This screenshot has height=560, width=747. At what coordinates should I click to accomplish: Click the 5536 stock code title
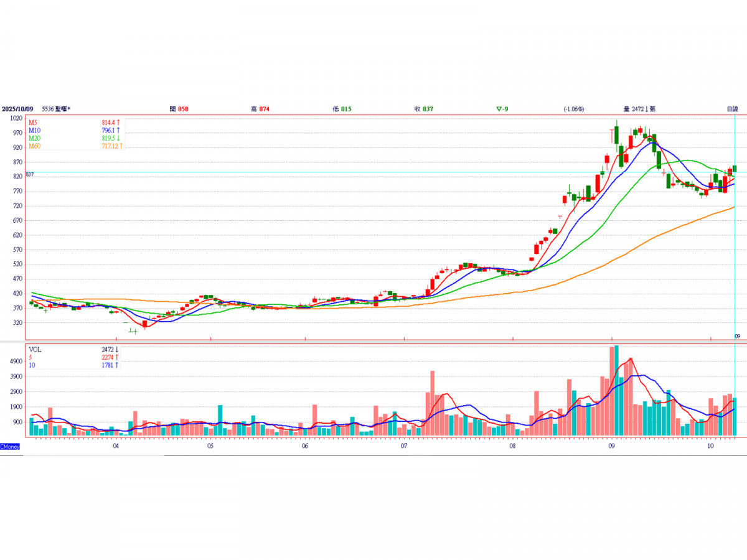56,109
